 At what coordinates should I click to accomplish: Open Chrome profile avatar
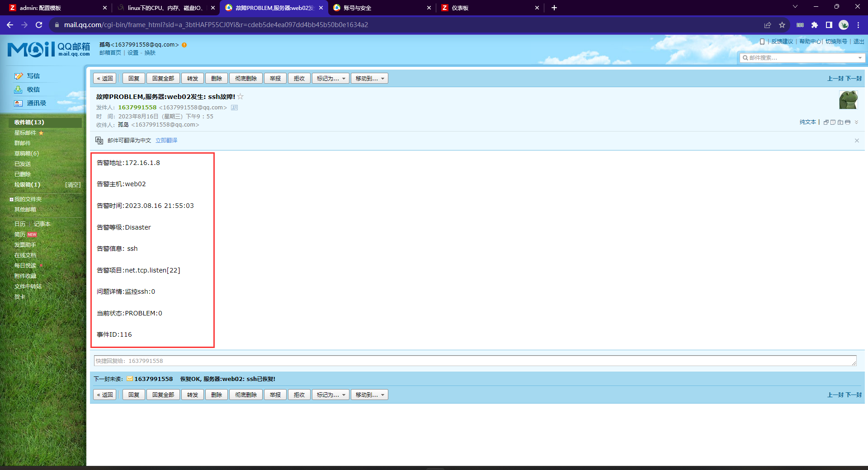844,25
